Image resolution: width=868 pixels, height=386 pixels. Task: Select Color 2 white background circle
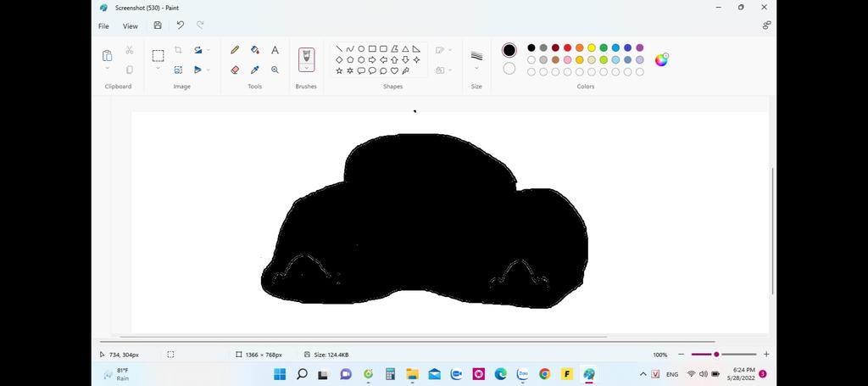[x=509, y=69]
